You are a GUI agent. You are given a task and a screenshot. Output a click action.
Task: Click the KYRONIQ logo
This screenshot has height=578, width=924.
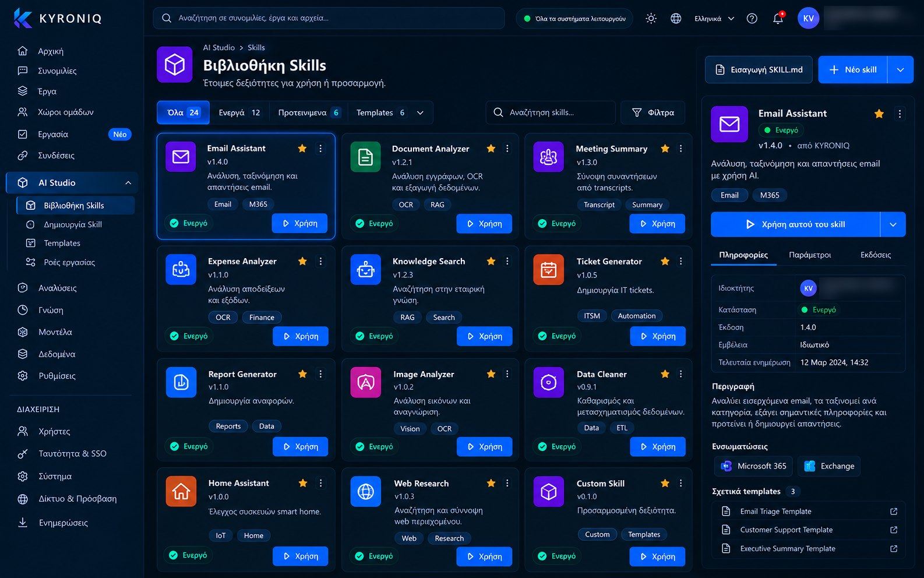tap(58, 18)
